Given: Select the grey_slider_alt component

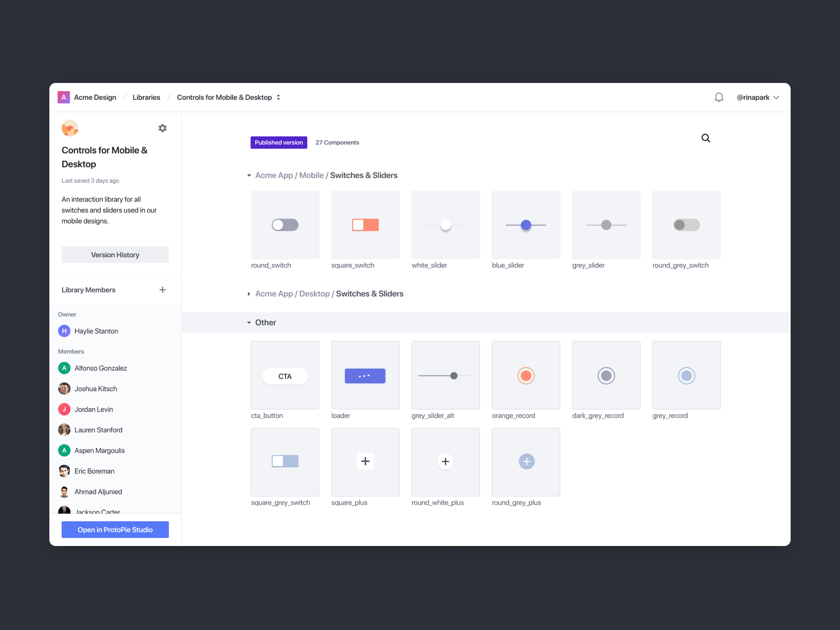Looking at the screenshot, I should (x=446, y=375).
